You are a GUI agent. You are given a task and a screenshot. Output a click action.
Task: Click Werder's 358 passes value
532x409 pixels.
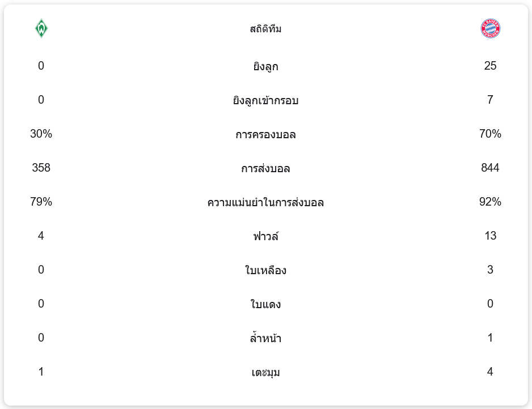click(x=41, y=168)
